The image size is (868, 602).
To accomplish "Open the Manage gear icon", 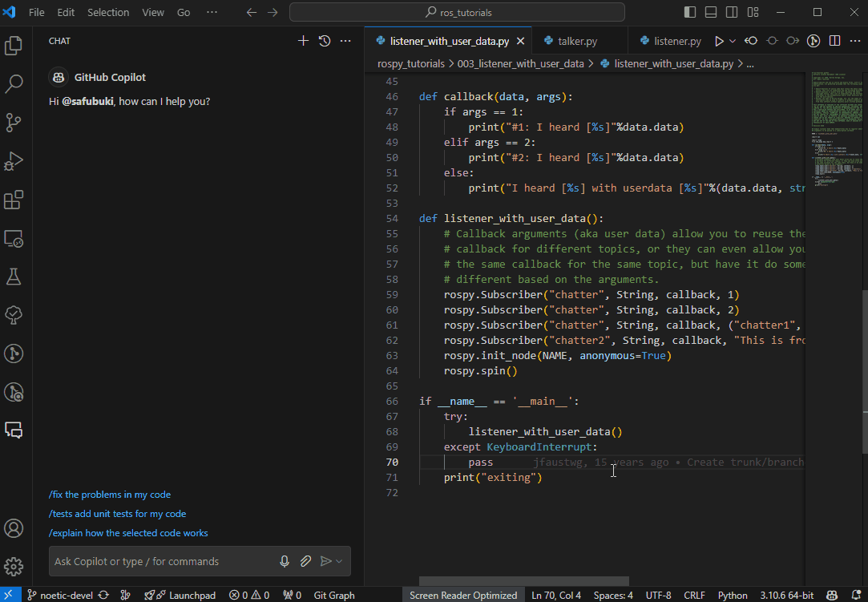I will (14, 566).
